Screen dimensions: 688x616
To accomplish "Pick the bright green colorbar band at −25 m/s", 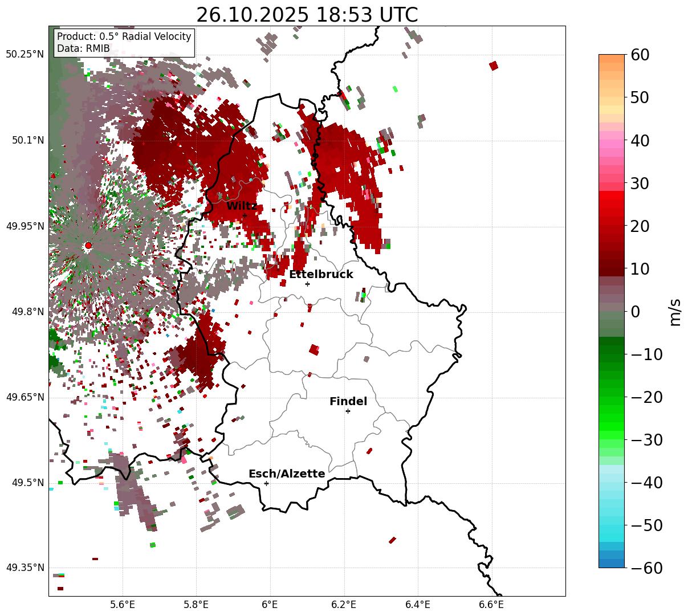I will [612, 417].
